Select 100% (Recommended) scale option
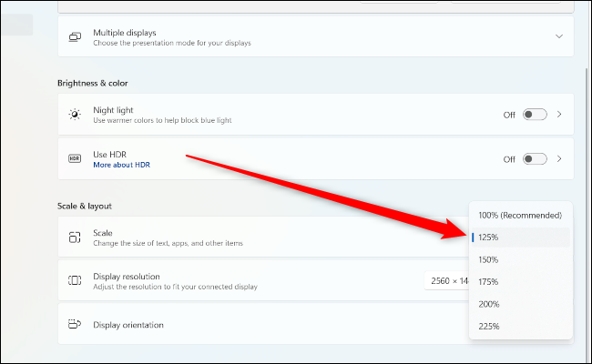The image size is (592, 364). (520, 216)
